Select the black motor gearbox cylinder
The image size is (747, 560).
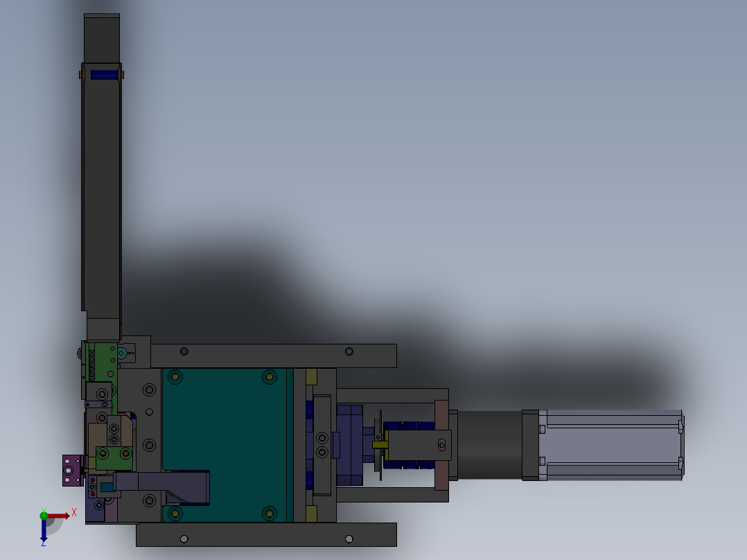click(x=490, y=445)
